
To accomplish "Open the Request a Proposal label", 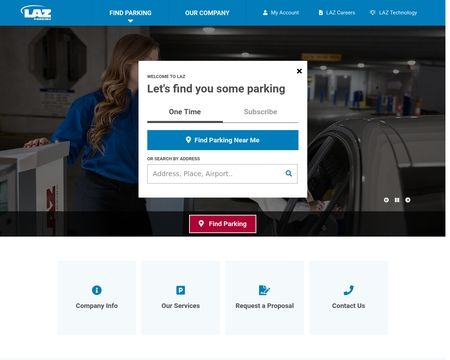I will click(x=265, y=306).
